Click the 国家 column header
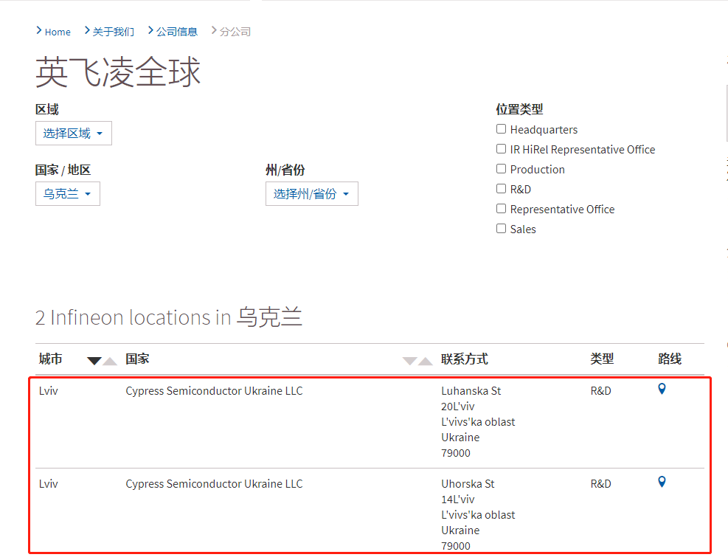This screenshot has width=728, height=560. (137, 359)
